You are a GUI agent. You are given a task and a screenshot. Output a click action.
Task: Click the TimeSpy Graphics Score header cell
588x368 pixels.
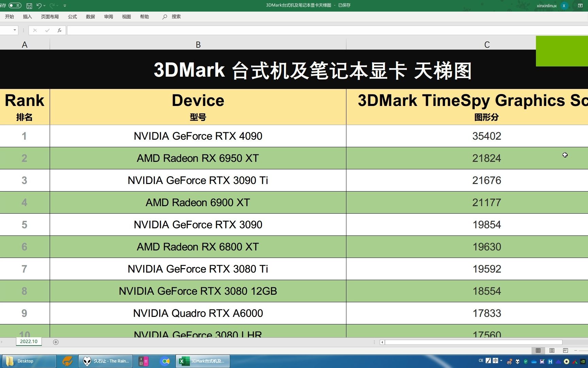click(467, 107)
